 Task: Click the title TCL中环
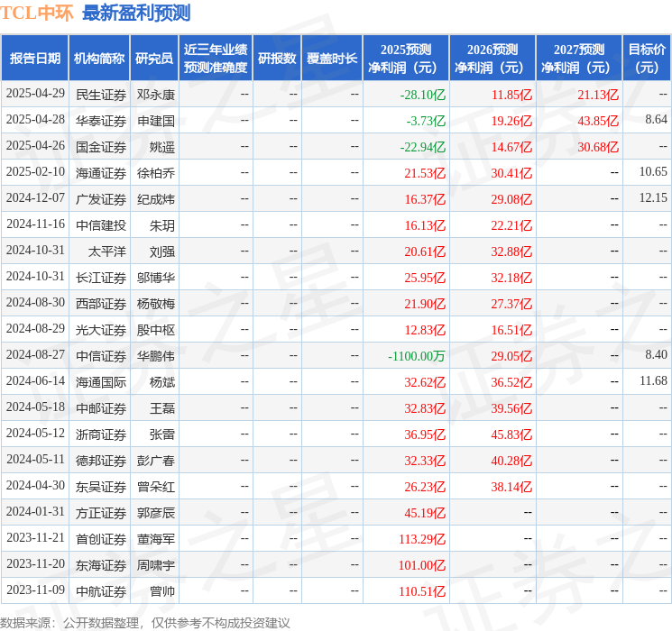coord(37,13)
